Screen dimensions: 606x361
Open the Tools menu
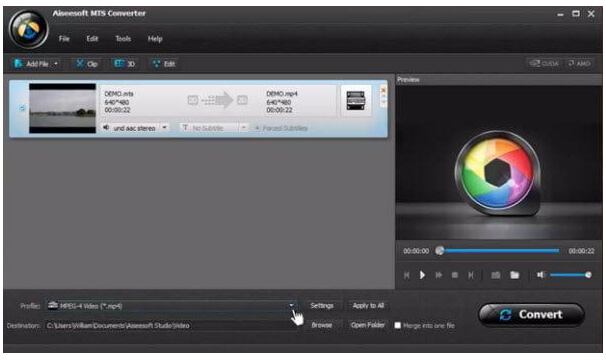pyautogui.click(x=123, y=39)
